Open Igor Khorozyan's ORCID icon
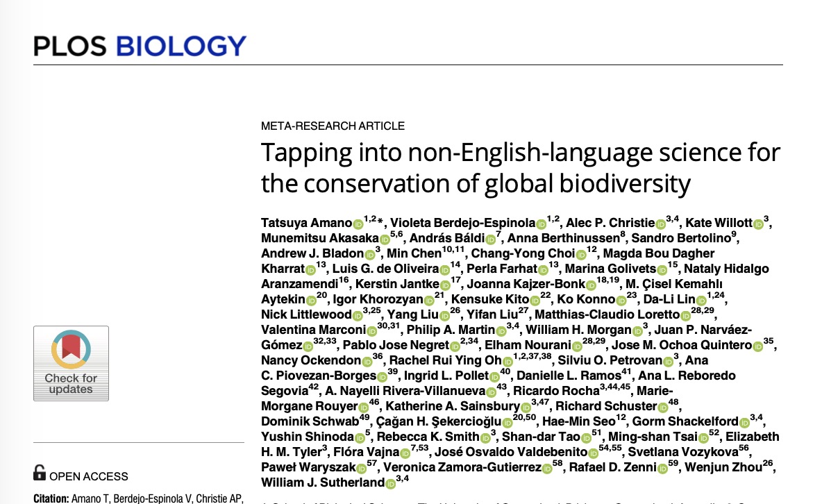This screenshot has height=504, width=822. (421, 300)
